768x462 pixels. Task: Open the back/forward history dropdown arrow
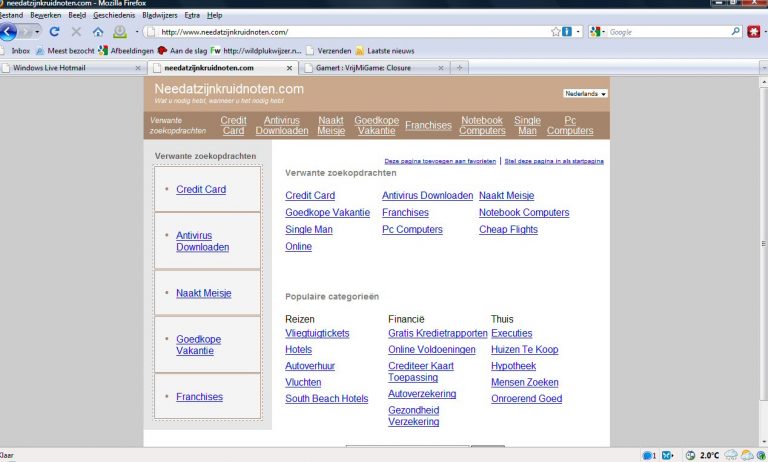[37, 32]
